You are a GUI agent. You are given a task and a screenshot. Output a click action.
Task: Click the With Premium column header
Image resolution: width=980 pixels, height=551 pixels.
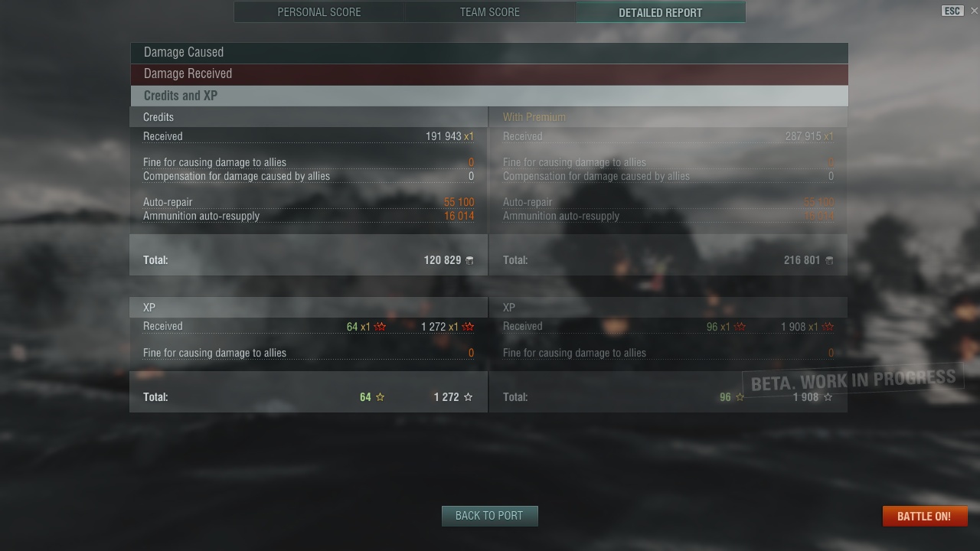coord(534,117)
